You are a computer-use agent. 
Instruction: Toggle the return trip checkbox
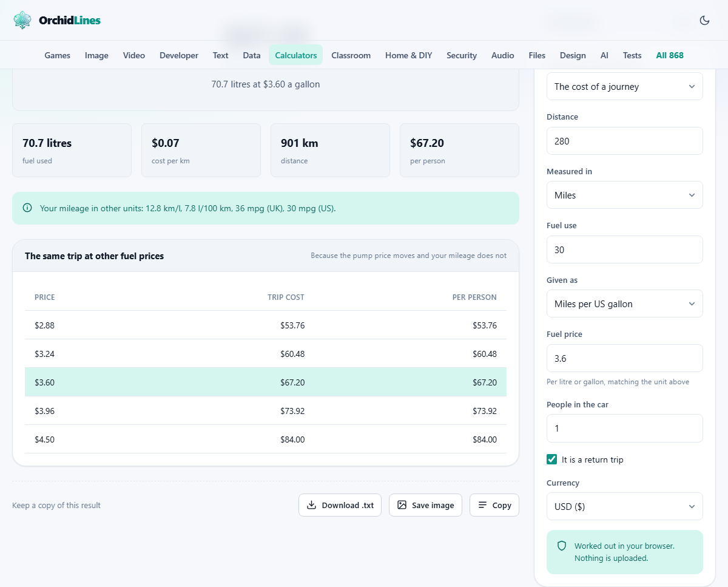point(552,460)
